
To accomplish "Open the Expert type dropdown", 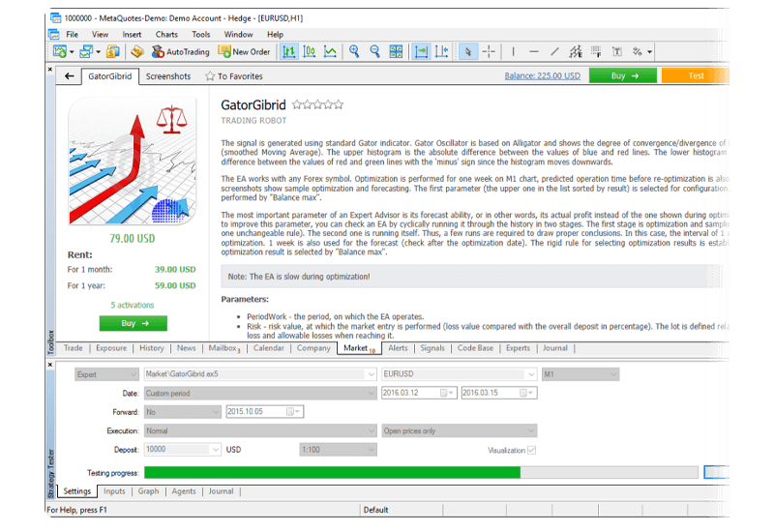I will pos(106,374).
